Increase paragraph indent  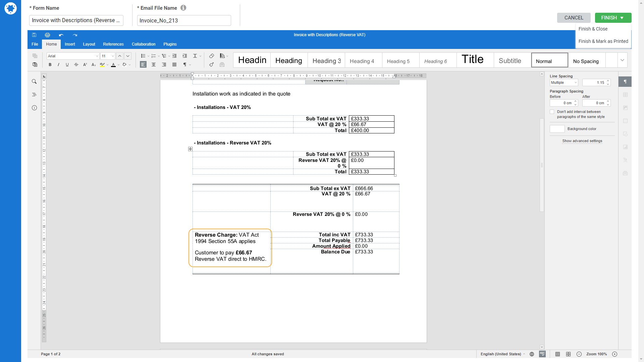(x=185, y=56)
